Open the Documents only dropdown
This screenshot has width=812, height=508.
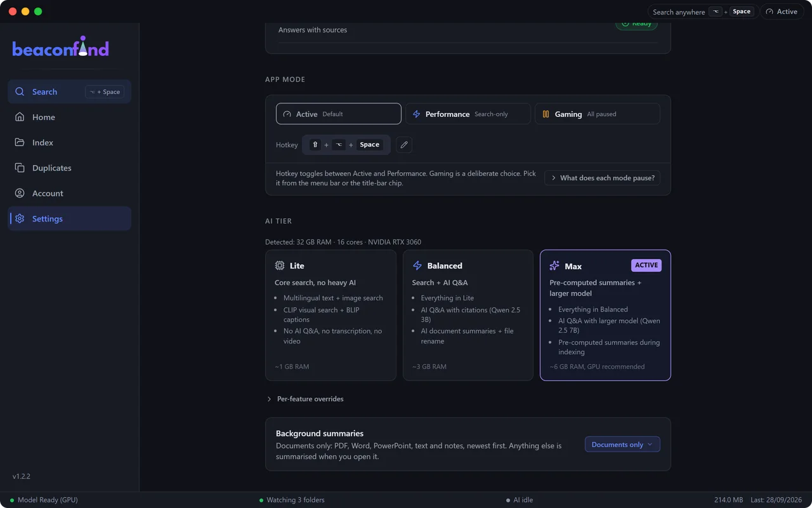tap(622, 444)
